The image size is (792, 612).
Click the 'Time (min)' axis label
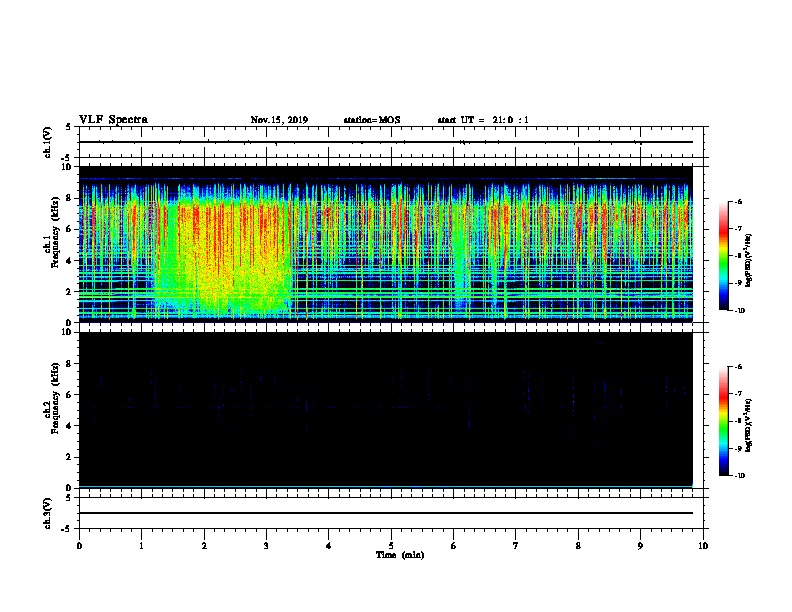[400, 555]
